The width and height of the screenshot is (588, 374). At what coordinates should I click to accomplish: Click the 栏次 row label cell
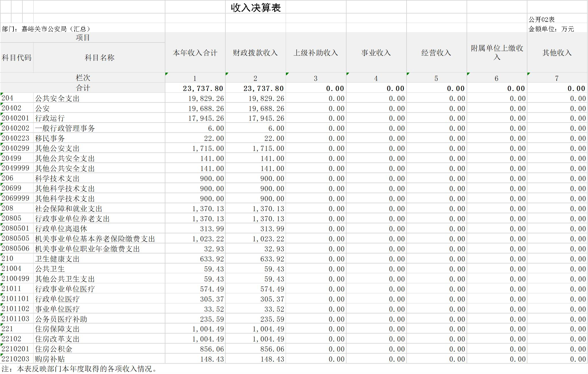tap(83, 78)
